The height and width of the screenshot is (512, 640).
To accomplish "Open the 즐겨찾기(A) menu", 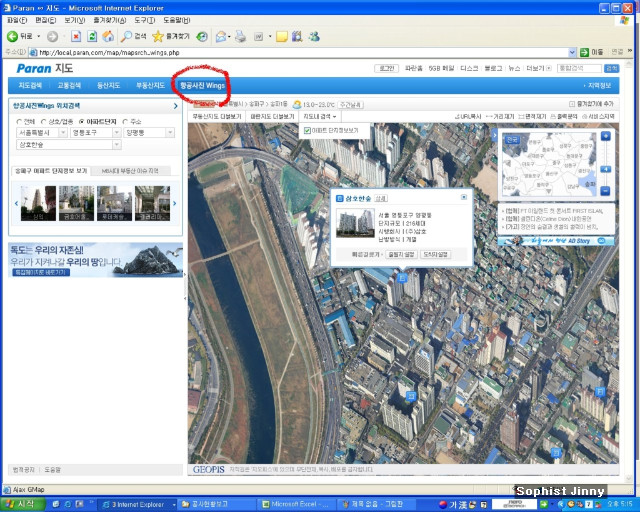I will pyautogui.click(x=109, y=20).
